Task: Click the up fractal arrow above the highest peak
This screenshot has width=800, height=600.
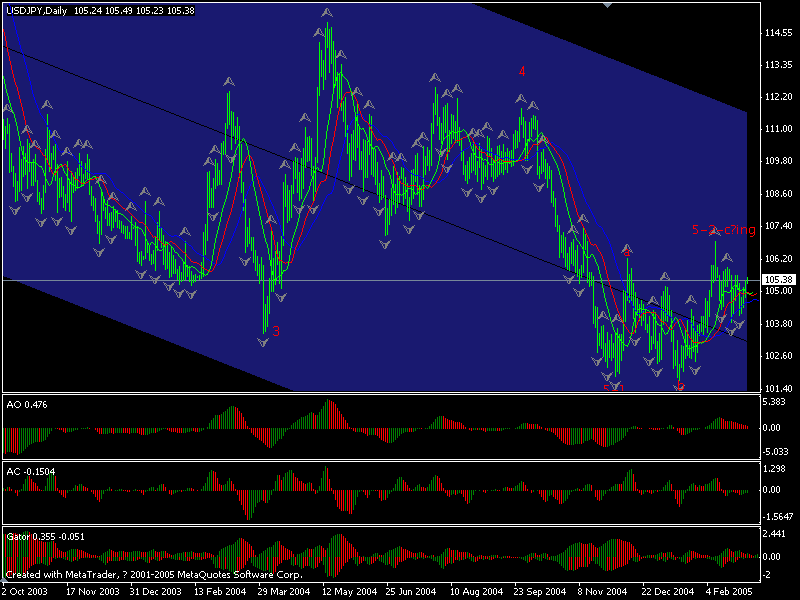Action: coord(328,13)
